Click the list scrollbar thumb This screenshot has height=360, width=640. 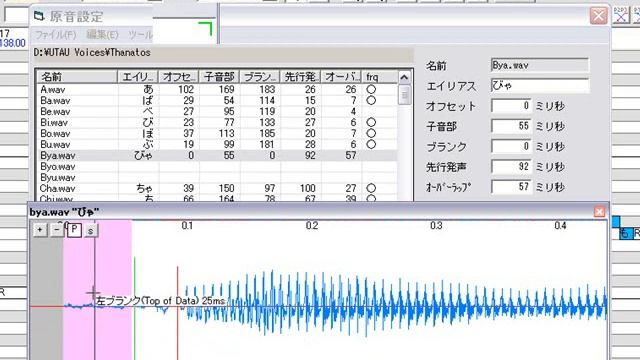(404, 96)
